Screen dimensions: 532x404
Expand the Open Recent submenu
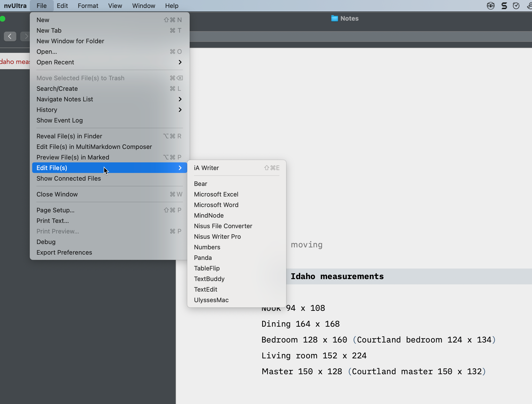click(x=180, y=62)
